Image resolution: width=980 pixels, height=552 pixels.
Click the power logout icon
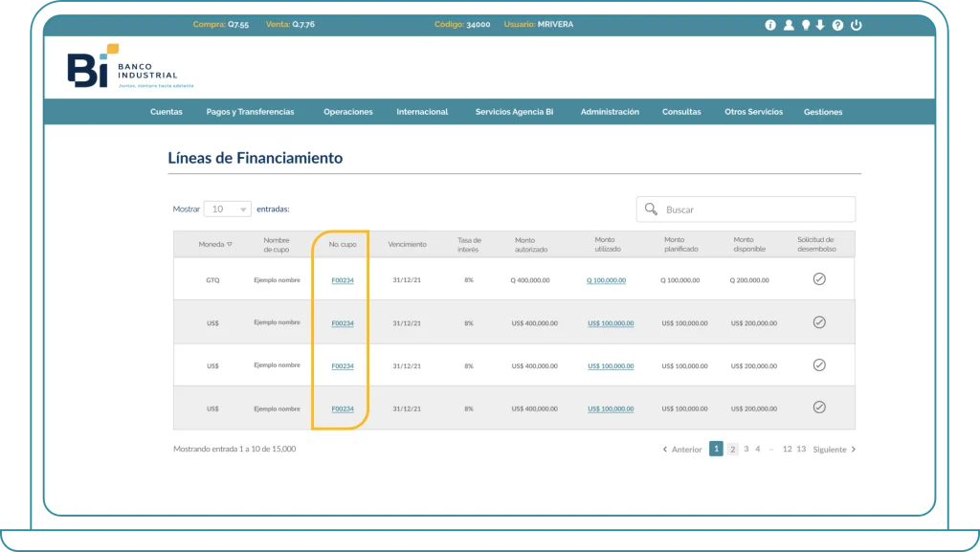tap(857, 25)
